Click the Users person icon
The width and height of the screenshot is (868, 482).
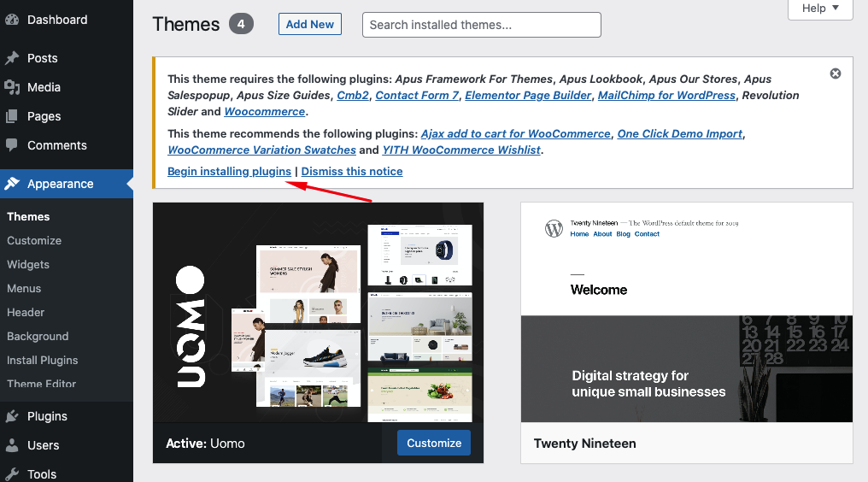click(x=12, y=445)
